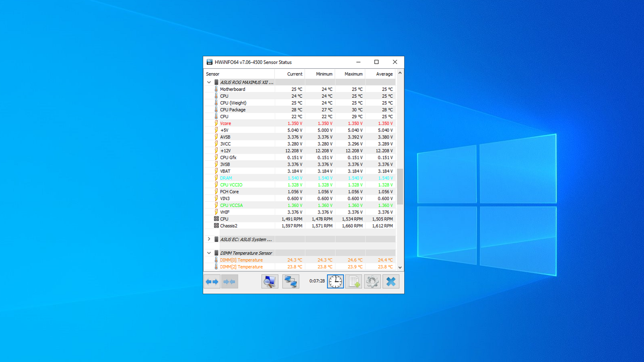Click the 30 °C maximum CPU Package value

[357, 110]
